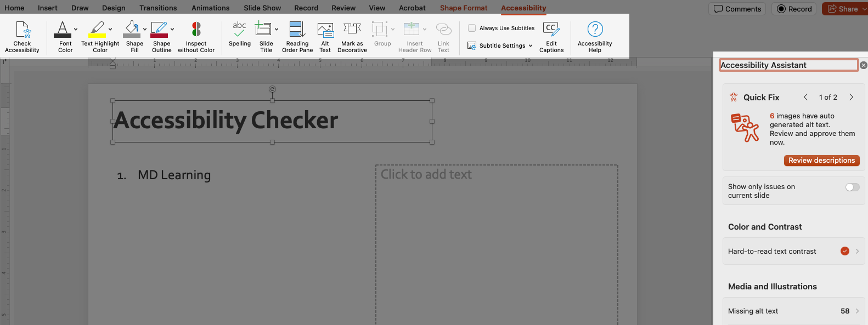Open the Reading Order Pane
The width and height of the screenshot is (868, 325).
(297, 30)
